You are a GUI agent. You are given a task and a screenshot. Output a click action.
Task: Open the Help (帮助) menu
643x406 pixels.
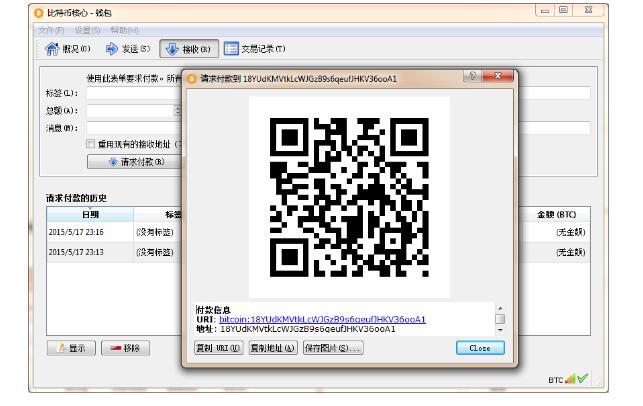124,30
